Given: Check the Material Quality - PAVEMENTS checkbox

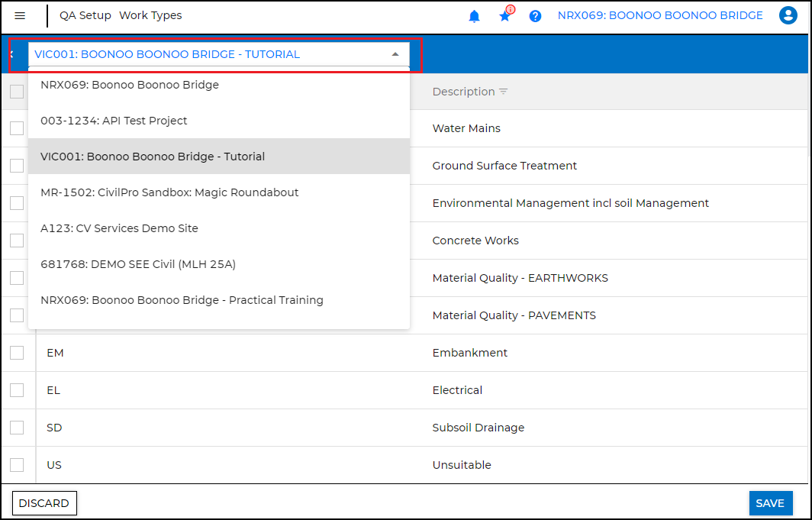Looking at the screenshot, I should click(17, 315).
